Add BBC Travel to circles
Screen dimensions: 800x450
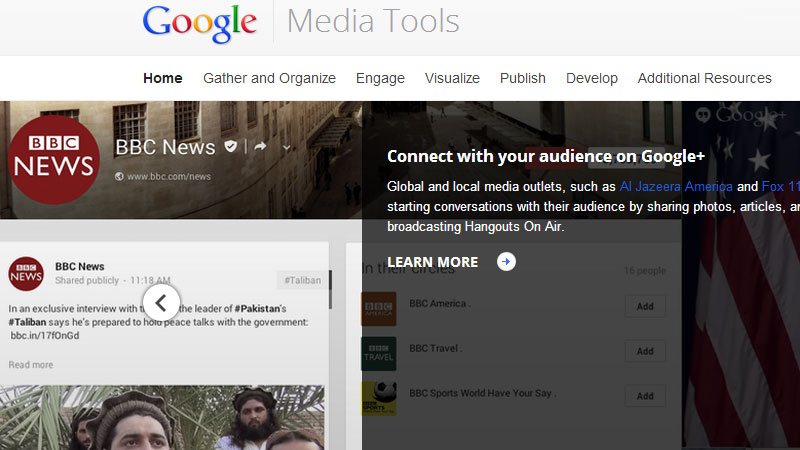coord(645,351)
